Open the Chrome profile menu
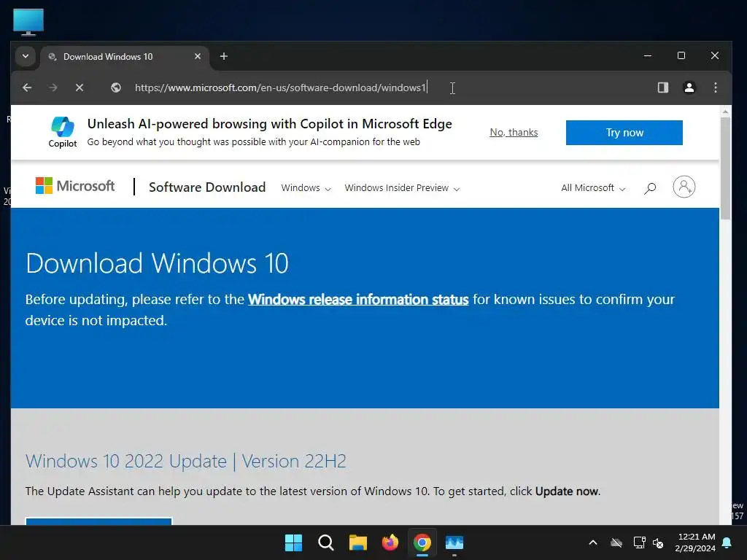747x560 pixels. [x=689, y=87]
